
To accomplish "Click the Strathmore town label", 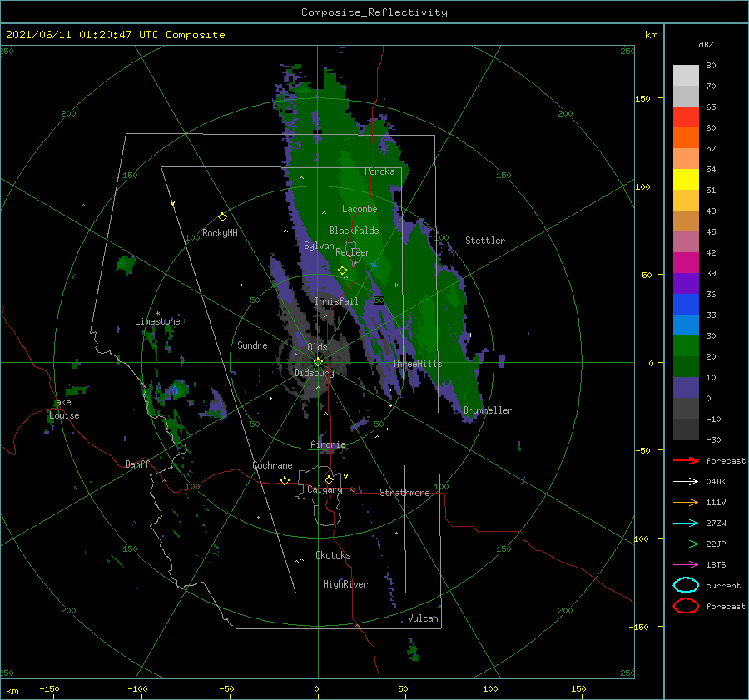I will click(404, 493).
